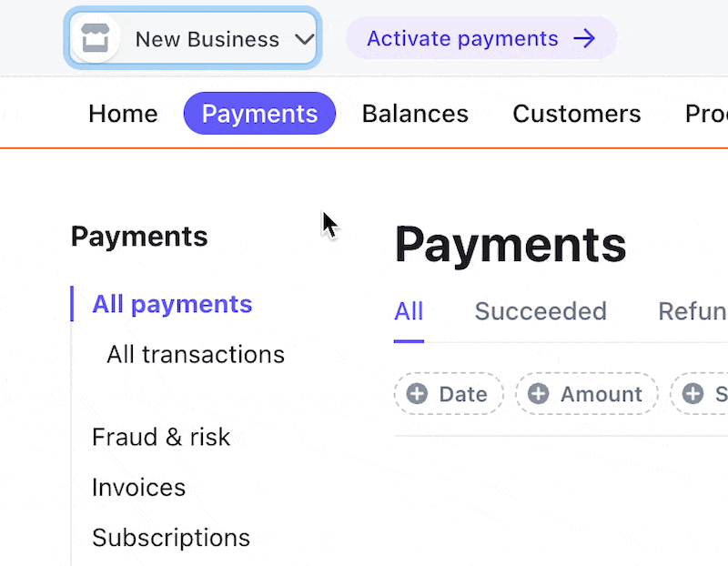This screenshot has width=728, height=566.
Task: Click the store icon beside New Business
Action: 95,39
